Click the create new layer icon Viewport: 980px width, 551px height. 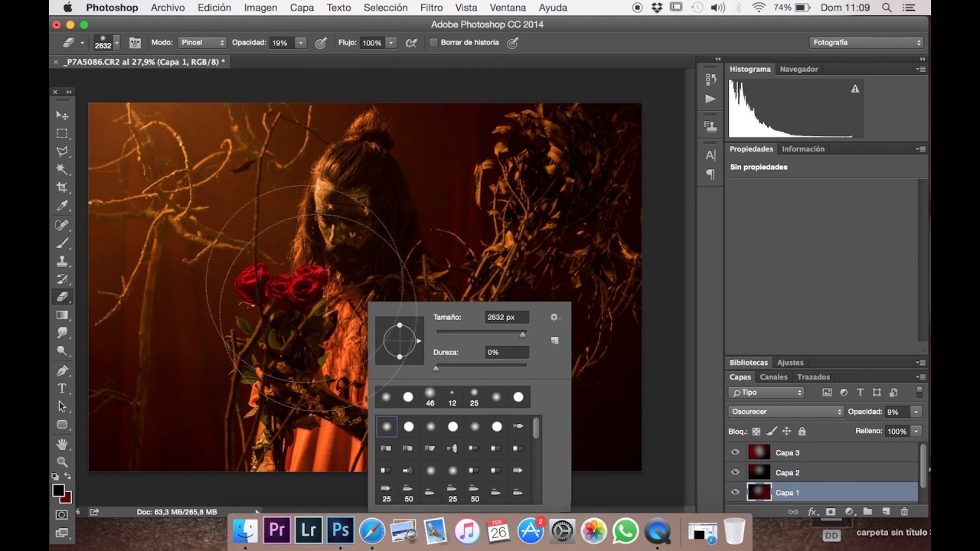click(886, 511)
